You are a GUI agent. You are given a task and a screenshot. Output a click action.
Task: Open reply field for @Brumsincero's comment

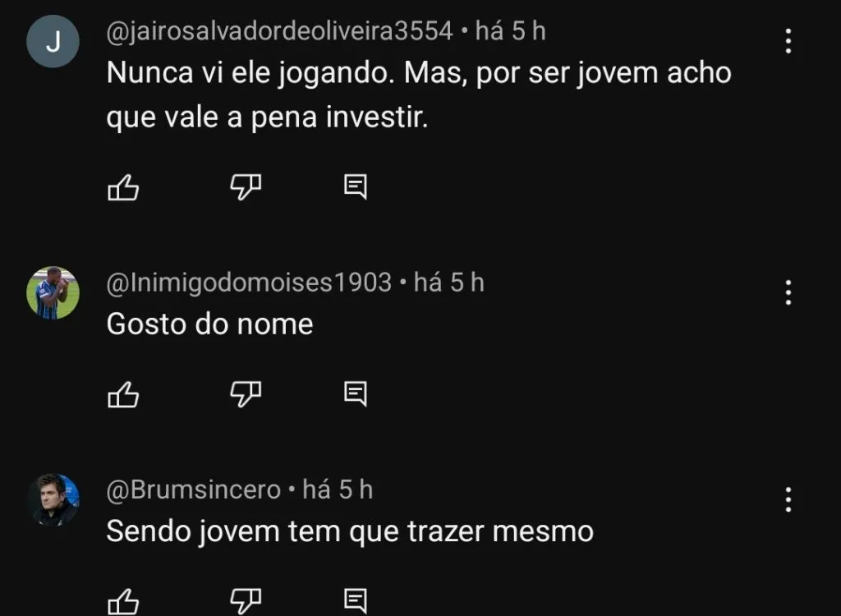(353, 601)
